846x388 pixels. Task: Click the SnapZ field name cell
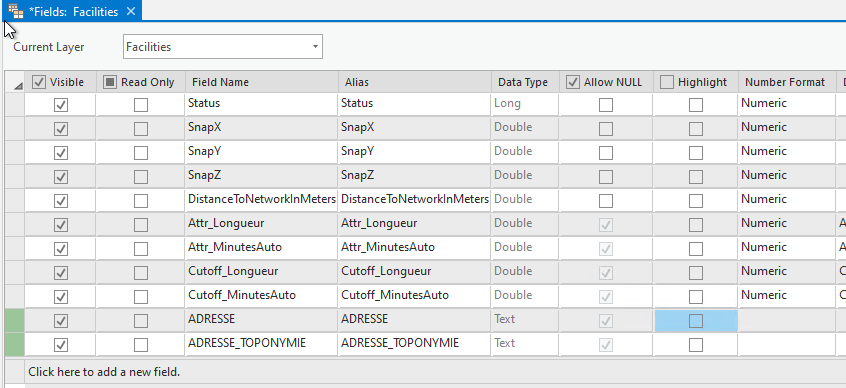point(261,175)
